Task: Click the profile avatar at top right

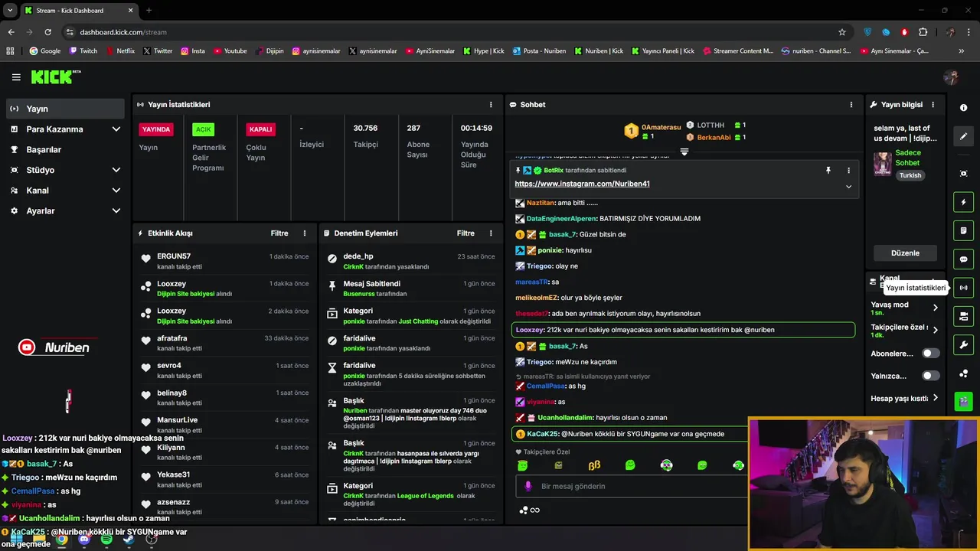Action: coord(951,77)
